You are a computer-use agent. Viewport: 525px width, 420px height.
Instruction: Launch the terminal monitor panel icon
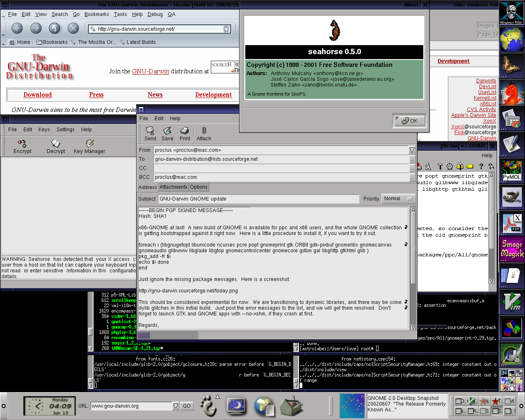coord(236,406)
